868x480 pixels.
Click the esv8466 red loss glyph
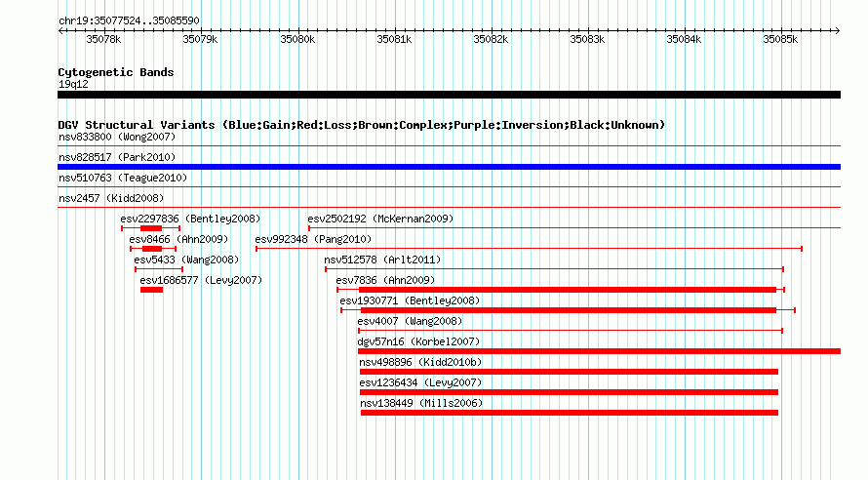[x=153, y=249]
